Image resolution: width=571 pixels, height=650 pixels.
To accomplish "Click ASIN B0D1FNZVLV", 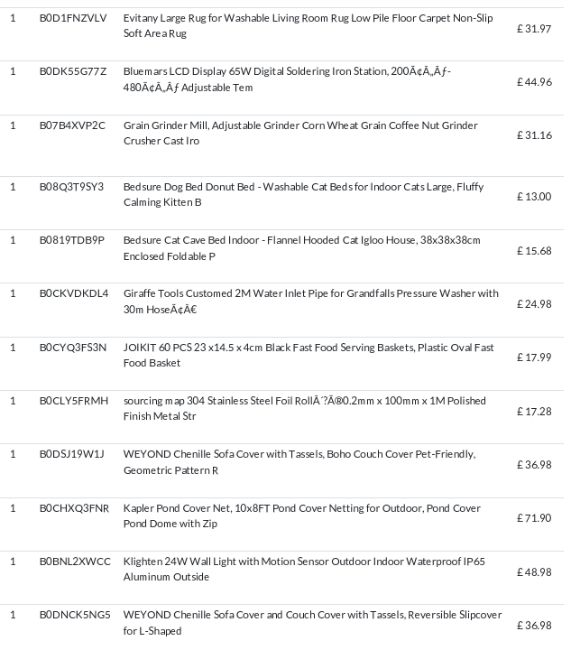I will pyautogui.click(x=73, y=18).
